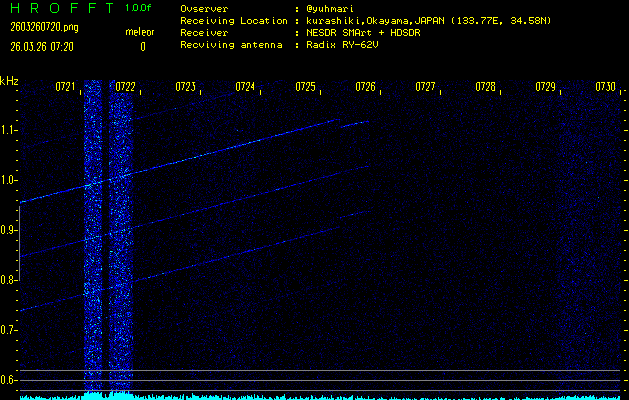Select the 0730 time marker

click(x=605, y=87)
